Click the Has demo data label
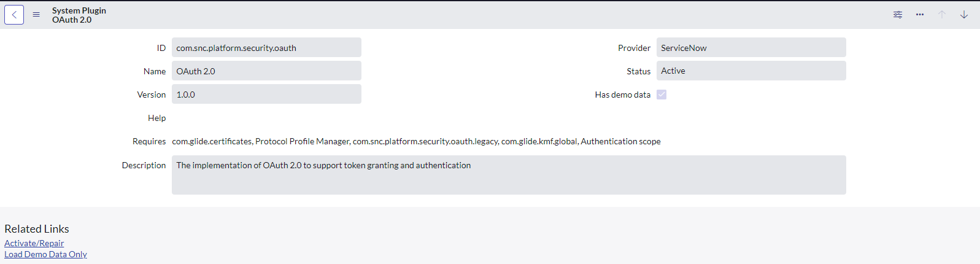 pyautogui.click(x=622, y=95)
